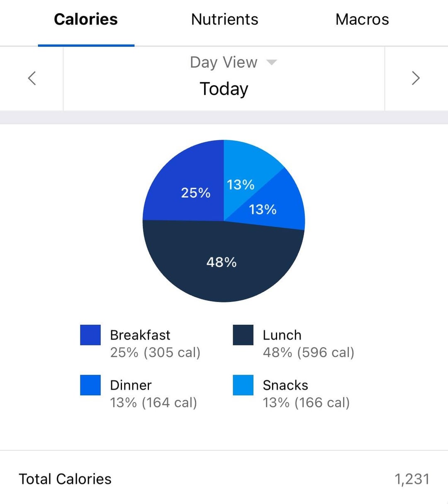Click the Snacks legend label
Screen dimensions: 448x504
[x=285, y=385]
